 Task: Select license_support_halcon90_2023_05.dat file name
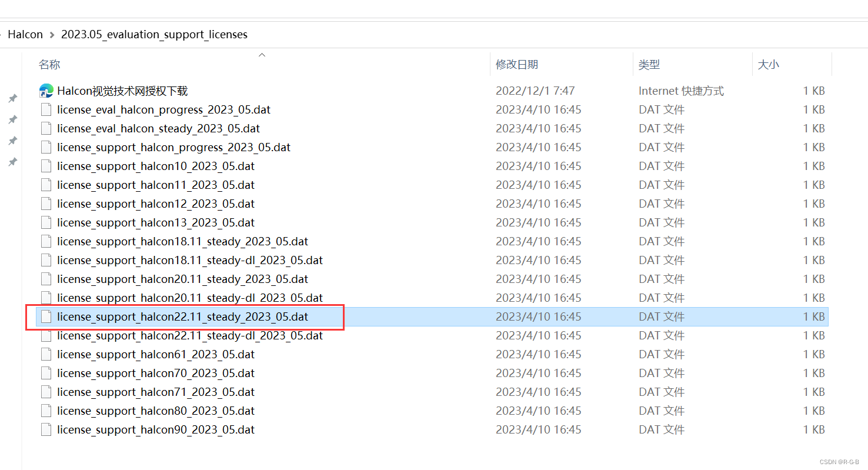coord(156,429)
